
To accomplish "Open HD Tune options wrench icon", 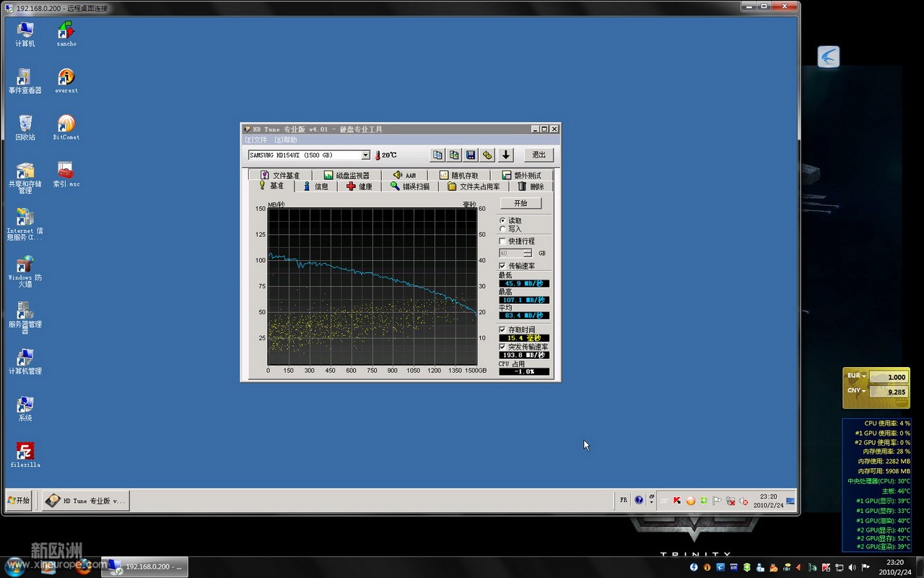I will (487, 155).
